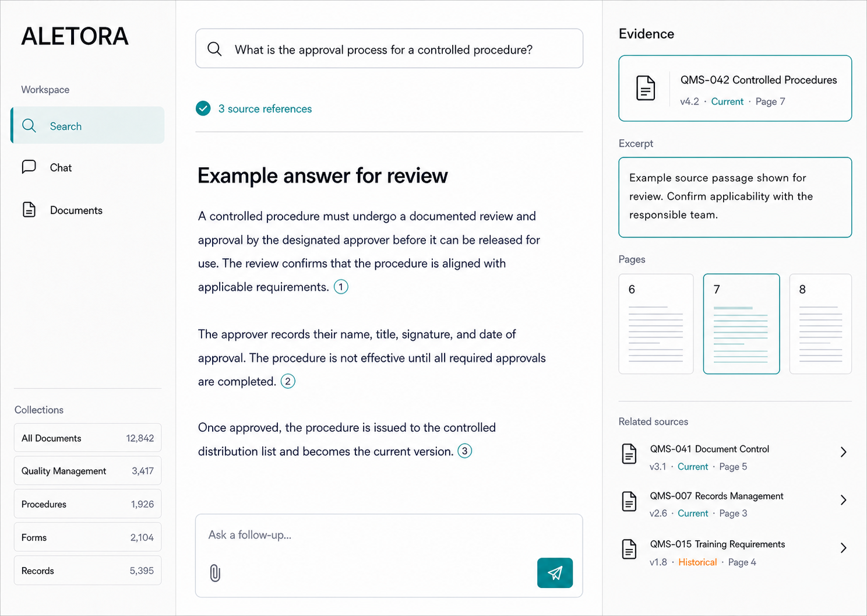Viewport: 867px width, 616px height.
Task: Click the count 3,417
Action: click(143, 471)
